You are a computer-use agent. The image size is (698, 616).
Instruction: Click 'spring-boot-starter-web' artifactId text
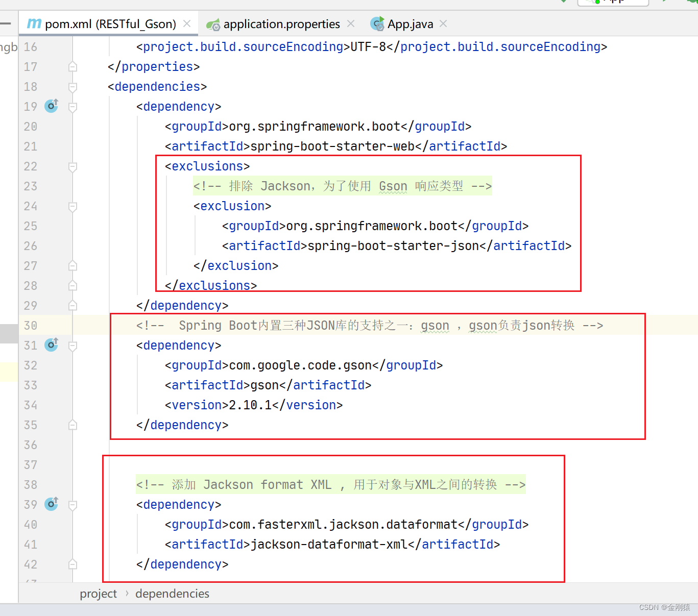coord(332,146)
